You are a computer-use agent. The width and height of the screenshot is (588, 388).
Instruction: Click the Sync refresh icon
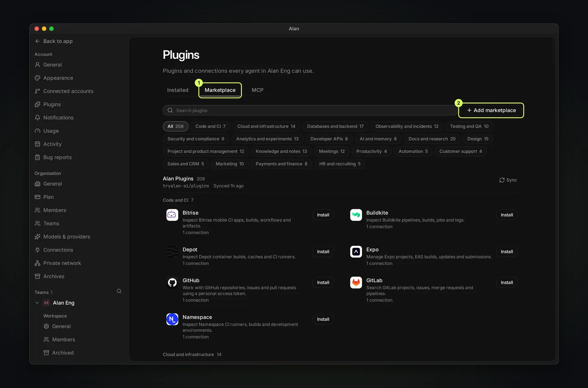502,180
